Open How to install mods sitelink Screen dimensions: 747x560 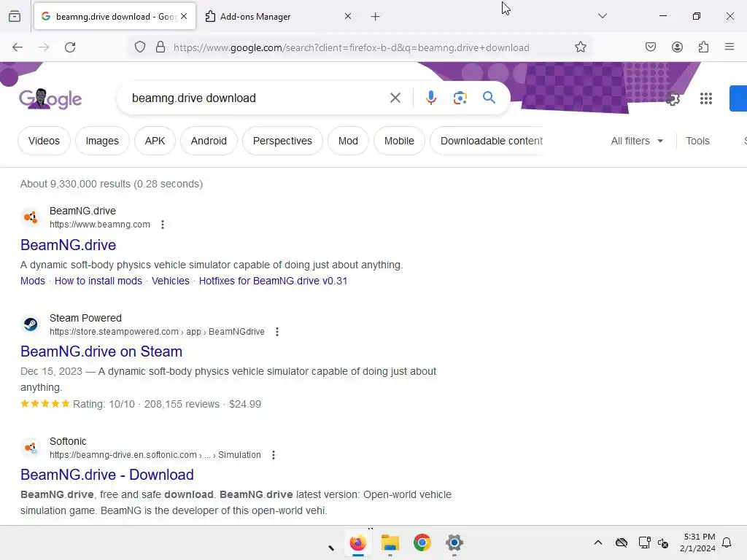(98, 281)
